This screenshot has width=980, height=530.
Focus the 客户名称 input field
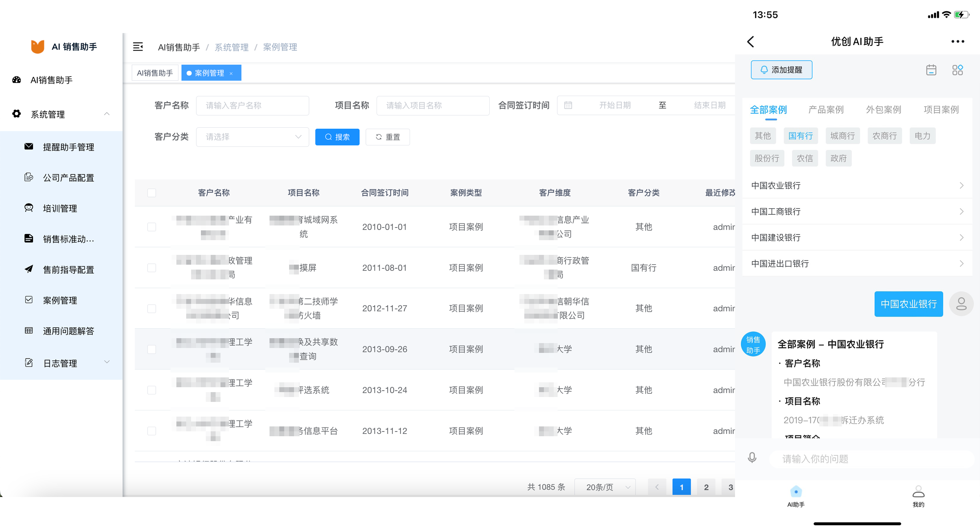(x=253, y=106)
